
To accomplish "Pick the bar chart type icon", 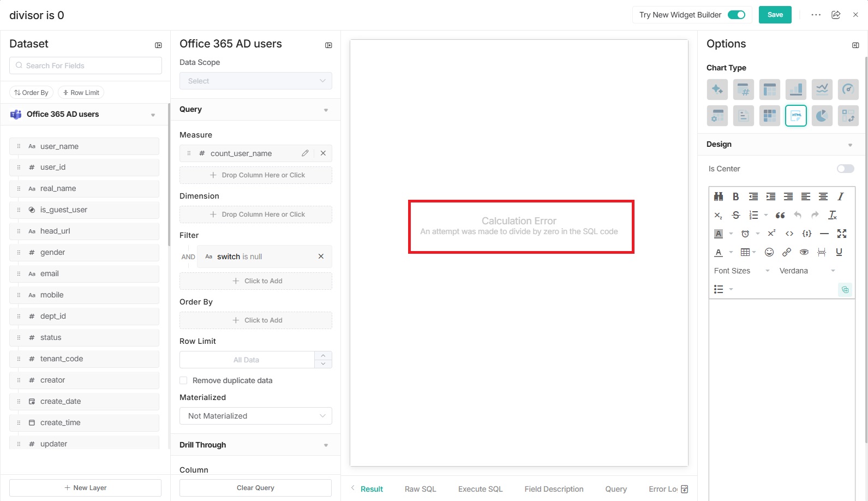I will pyautogui.click(x=795, y=89).
